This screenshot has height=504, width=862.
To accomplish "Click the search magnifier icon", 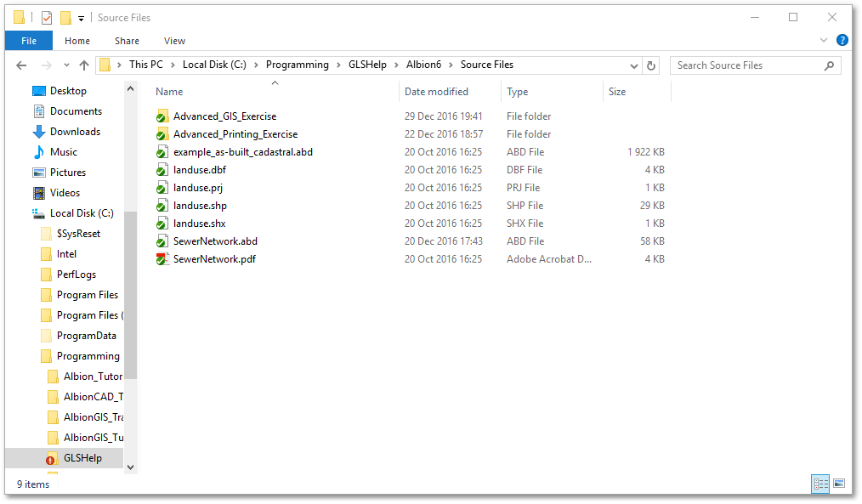I will tap(829, 65).
